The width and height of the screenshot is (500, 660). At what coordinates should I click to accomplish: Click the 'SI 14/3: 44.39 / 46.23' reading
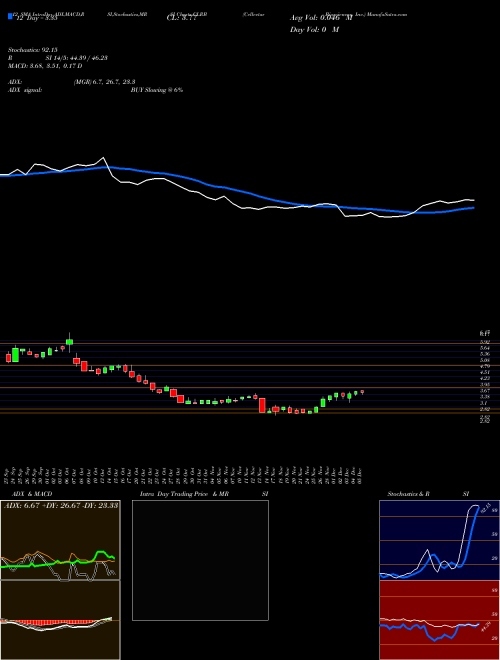(x=77, y=58)
